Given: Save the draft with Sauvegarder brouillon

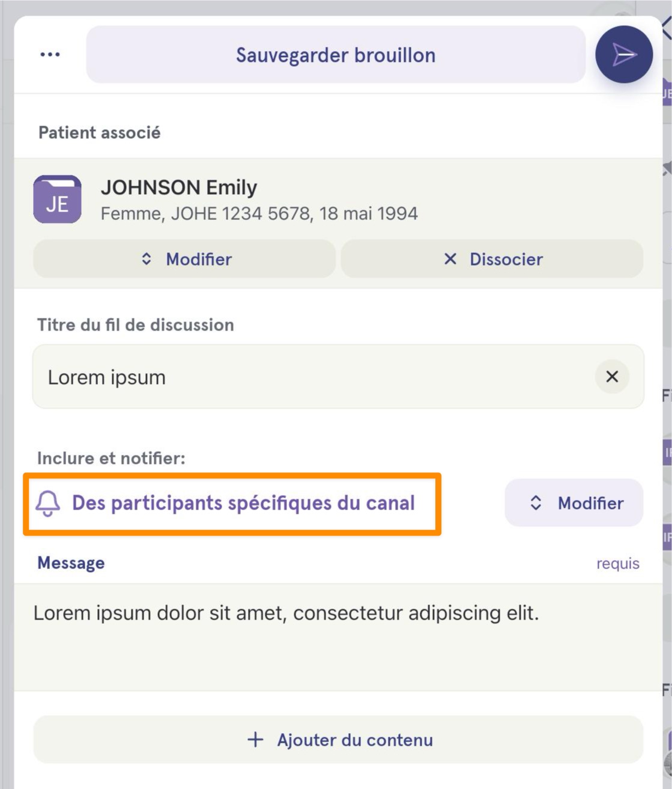Looking at the screenshot, I should click(x=336, y=55).
